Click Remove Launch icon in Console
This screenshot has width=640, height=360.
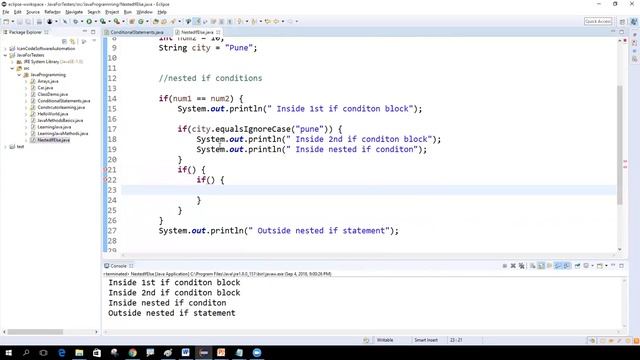[x=513, y=266]
